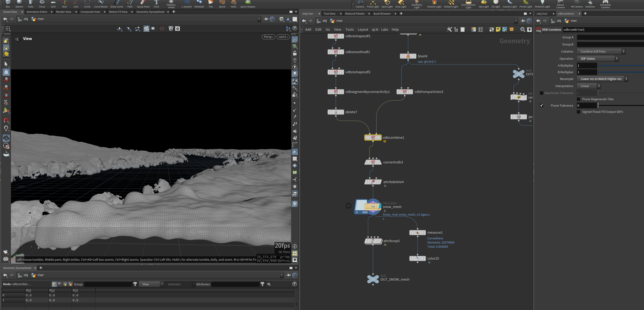This screenshot has height=310, width=644.
Task: Click river in Scene View path
Action: click(38, 19)
